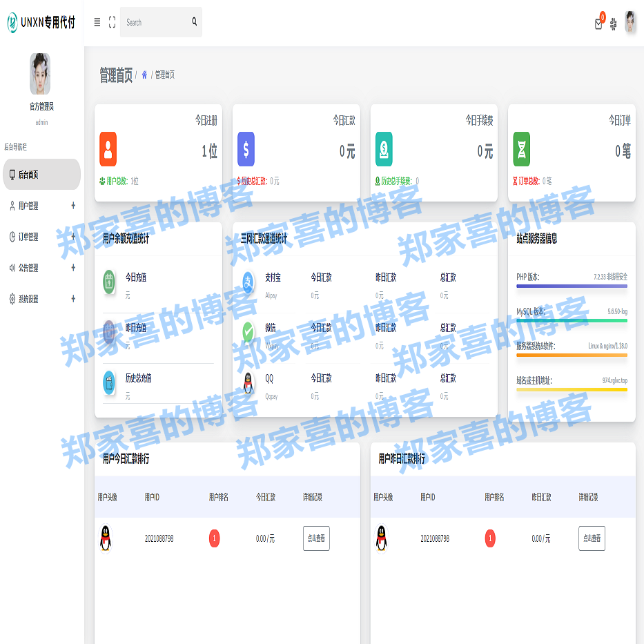644x644 pixels.
Task: Click the WeChat payment channel icon
Action: 247,329
